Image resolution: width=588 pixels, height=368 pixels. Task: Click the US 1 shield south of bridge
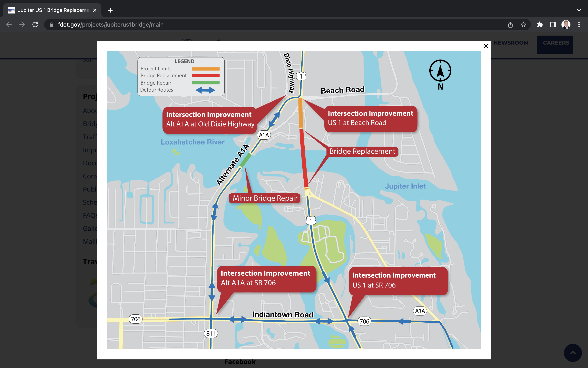(311, 221)
